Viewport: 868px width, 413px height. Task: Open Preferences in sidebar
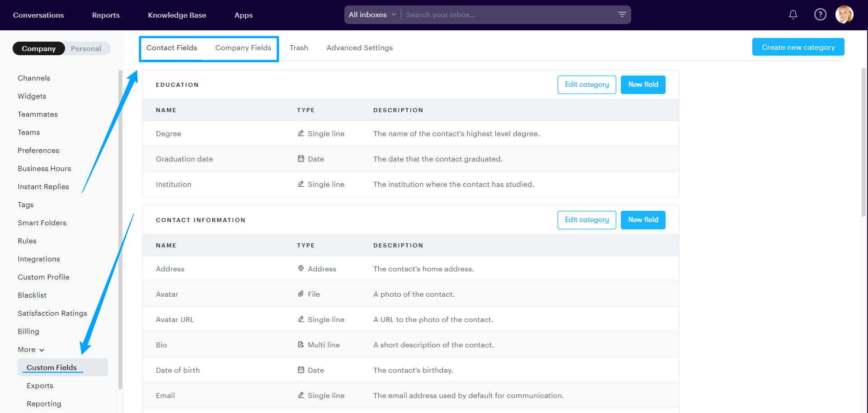click(38, 150)
